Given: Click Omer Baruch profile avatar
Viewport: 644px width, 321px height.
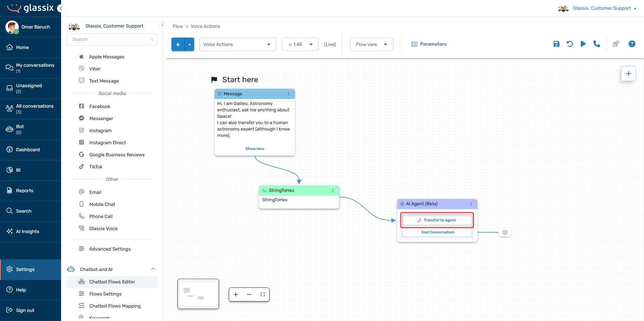Looking at the screenshot, I should (12, 27).
